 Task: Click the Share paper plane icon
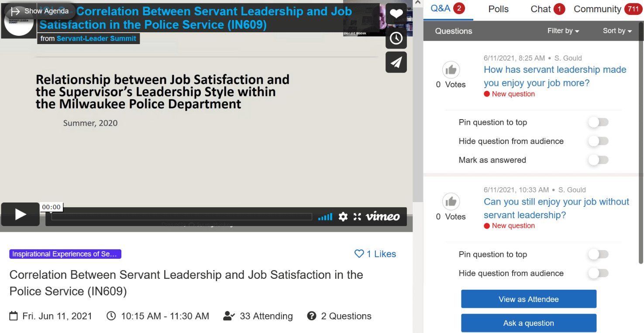(396, 62)
